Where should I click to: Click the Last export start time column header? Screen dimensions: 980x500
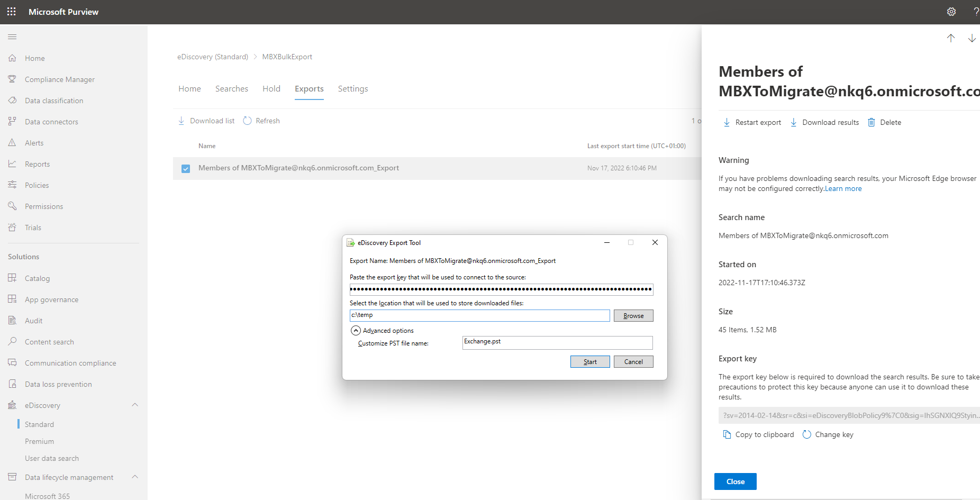637,146
